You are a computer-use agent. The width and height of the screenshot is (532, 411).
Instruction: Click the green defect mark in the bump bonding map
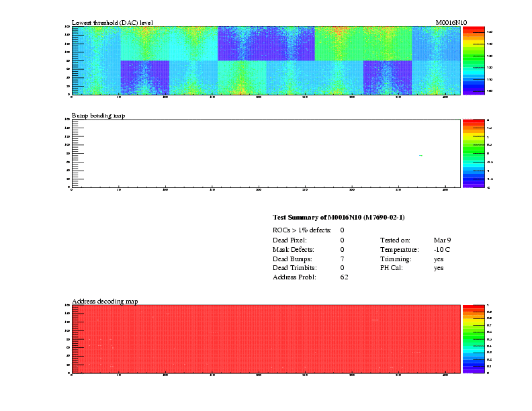pyautogui.click(x=420, y=155)
